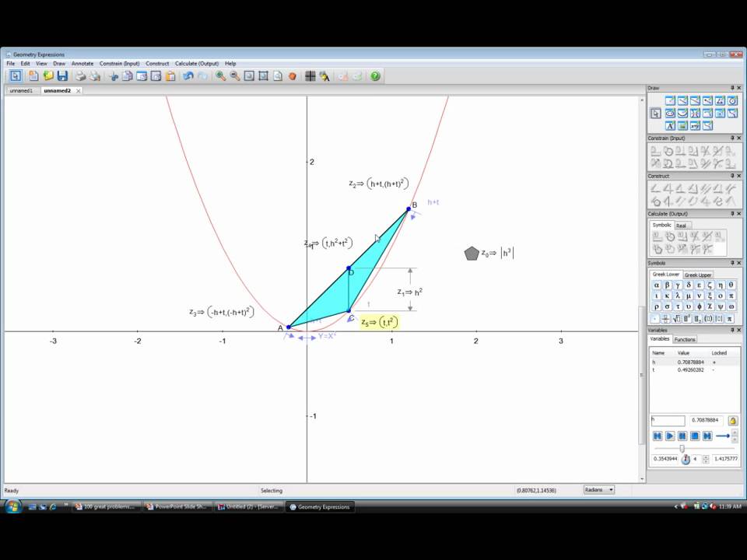The image size is (747, 560).
Task: Open the Windows Start button
Action: click(x=13, y=506)
